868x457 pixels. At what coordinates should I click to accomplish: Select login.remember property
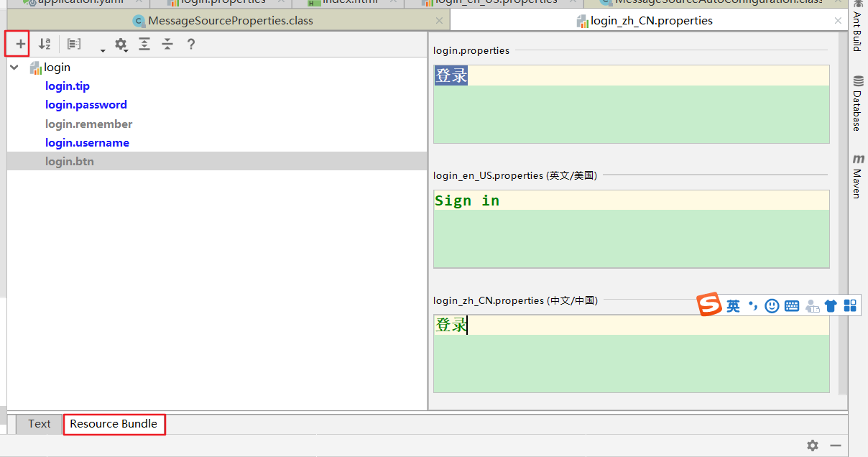point(89,124)
